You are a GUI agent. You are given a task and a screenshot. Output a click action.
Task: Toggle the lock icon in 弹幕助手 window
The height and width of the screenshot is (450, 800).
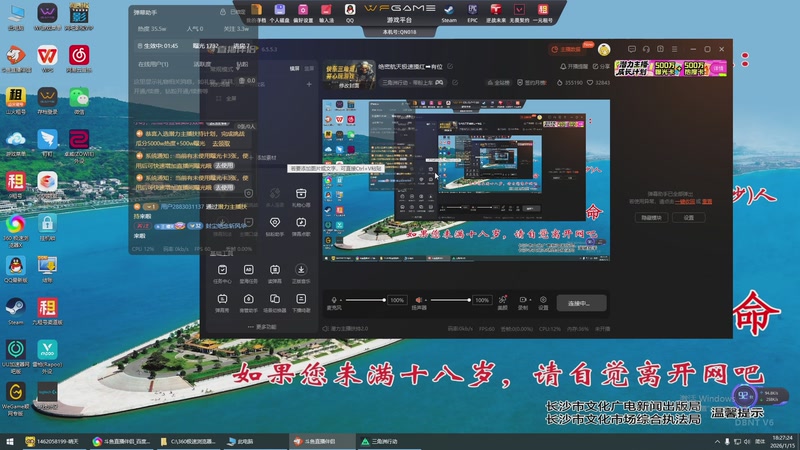point(222,12)
